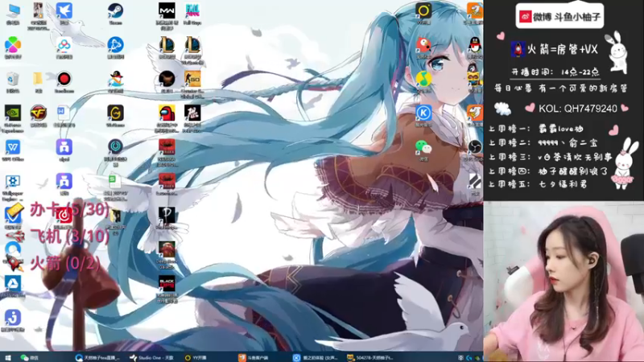Open the 504278 folder taskbar button

370,358
